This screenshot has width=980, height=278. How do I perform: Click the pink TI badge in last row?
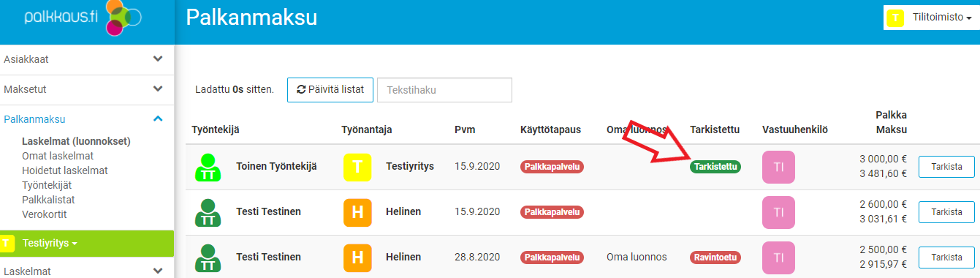coord(778,258)
